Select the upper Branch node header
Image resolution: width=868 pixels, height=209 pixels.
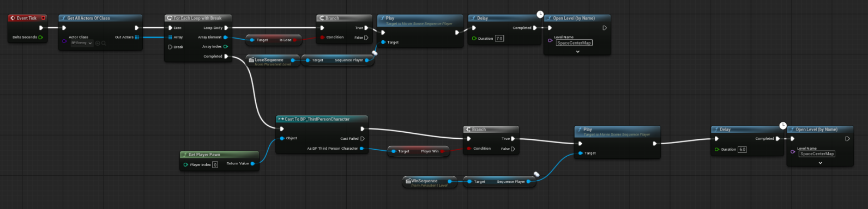point(345,18)
